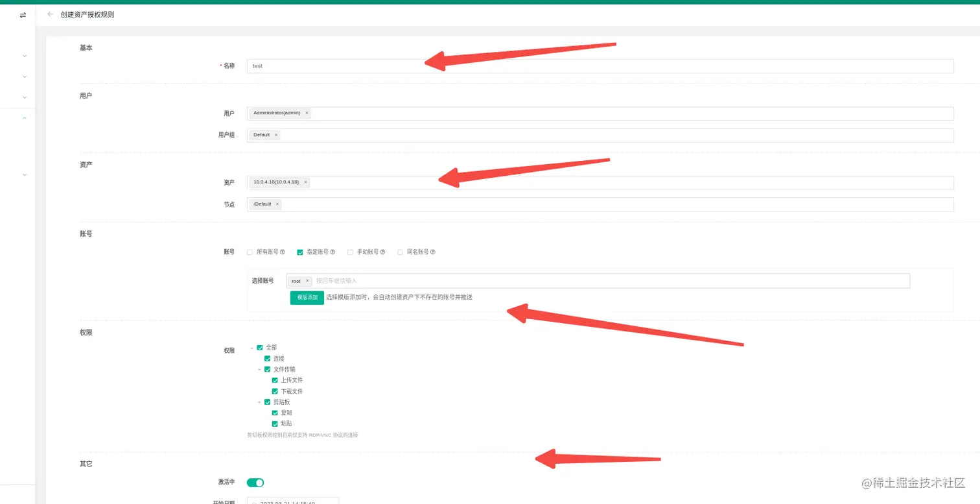Open the 资产 selection field

click(x=600, y=183)
